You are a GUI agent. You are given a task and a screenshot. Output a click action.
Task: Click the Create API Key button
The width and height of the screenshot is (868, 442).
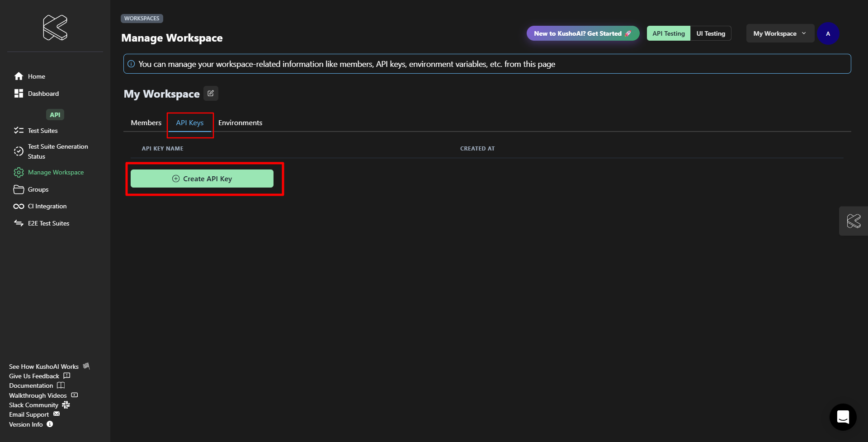(202, 179)
